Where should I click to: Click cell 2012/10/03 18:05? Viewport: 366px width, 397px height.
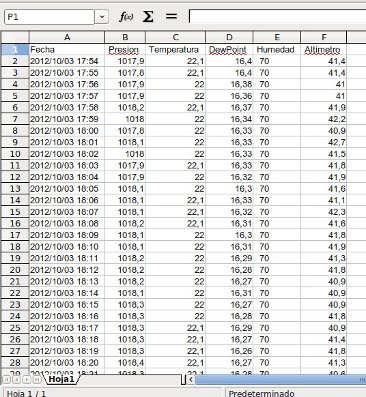point(67,189)
